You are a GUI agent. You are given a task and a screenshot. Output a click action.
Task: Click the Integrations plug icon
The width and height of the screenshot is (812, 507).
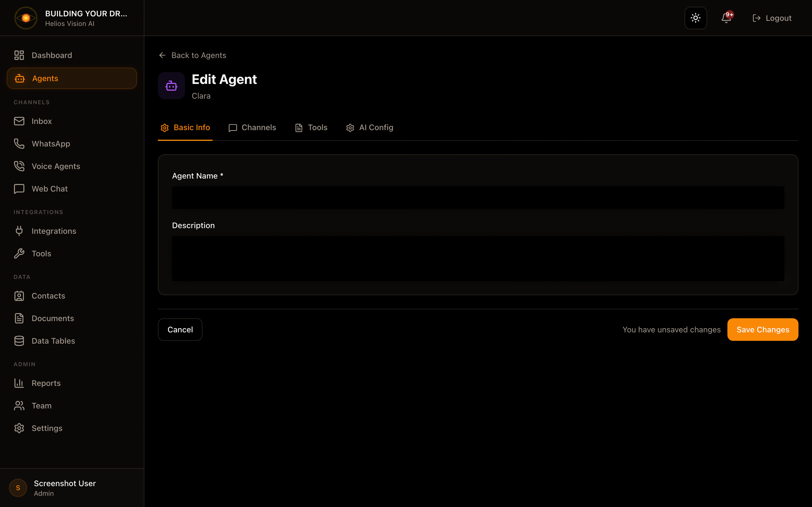(x=19, y=231)
